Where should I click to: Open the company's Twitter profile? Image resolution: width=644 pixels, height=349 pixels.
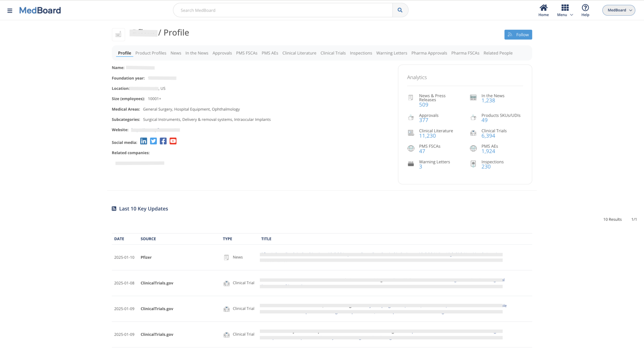[x=153, y=141]
